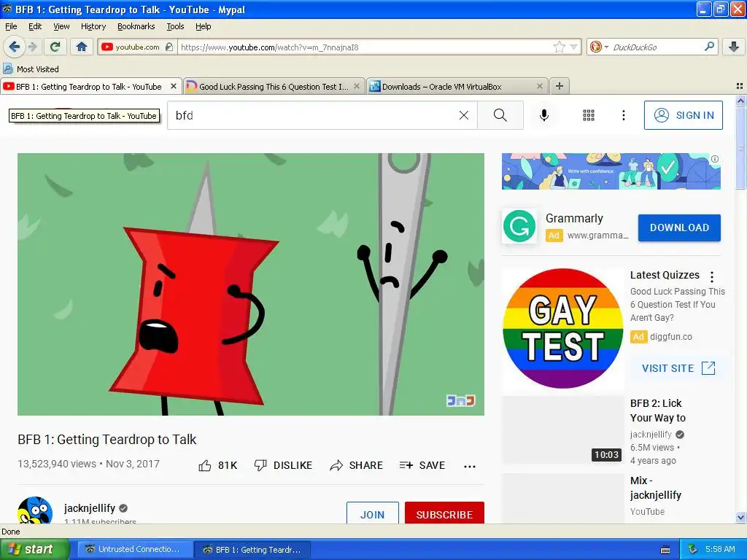Go back with the browser Back arrow
747x560 pixels.
(14, 47)
